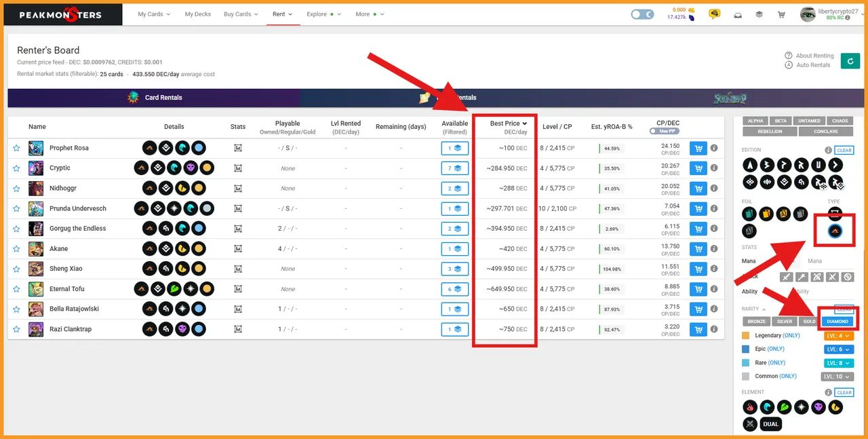This screenshot has height=439, width=868.
Task: Open the info icon for Sheng Xiao
Action: [714, 269]
